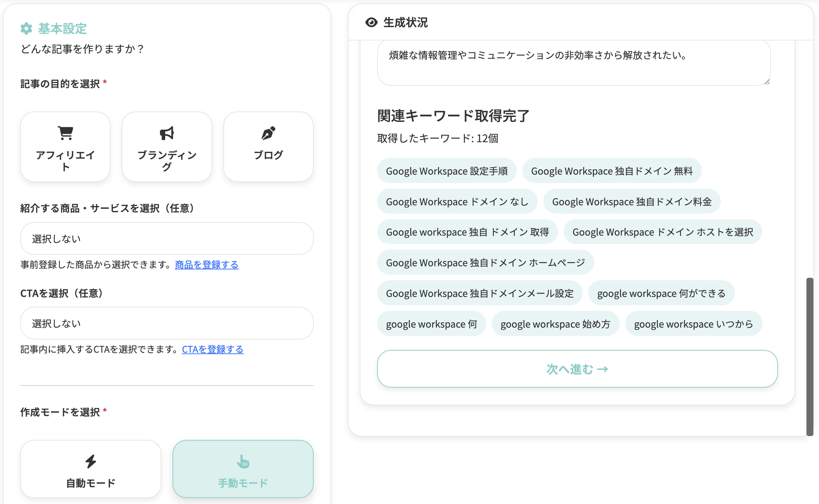Click the lightning bolt icon in 自動モード

click(x=91, y=461)
